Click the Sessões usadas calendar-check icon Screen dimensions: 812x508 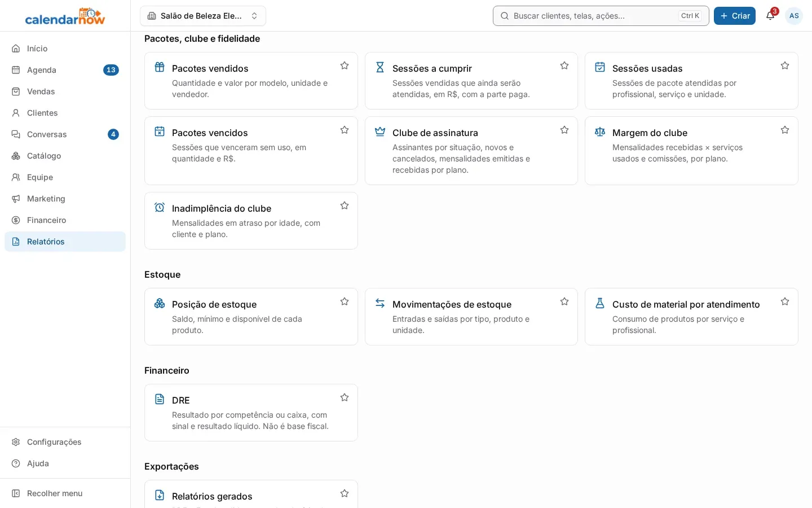[x=600, y=67]
